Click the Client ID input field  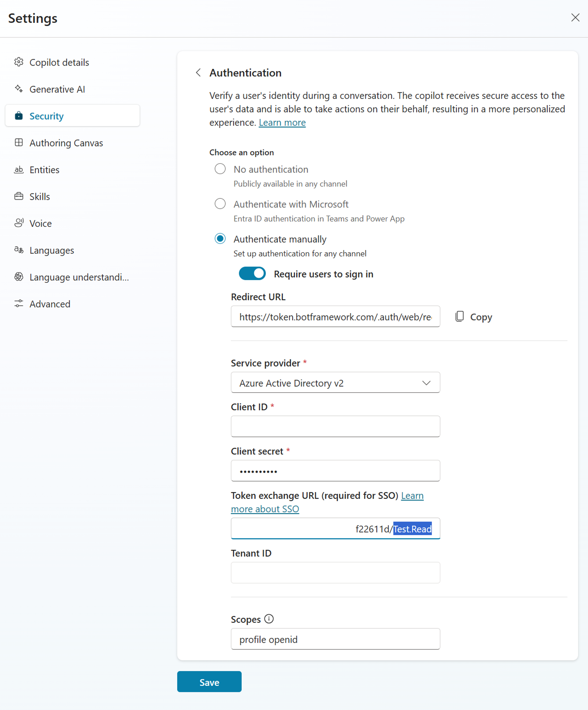tap(336, 426)
